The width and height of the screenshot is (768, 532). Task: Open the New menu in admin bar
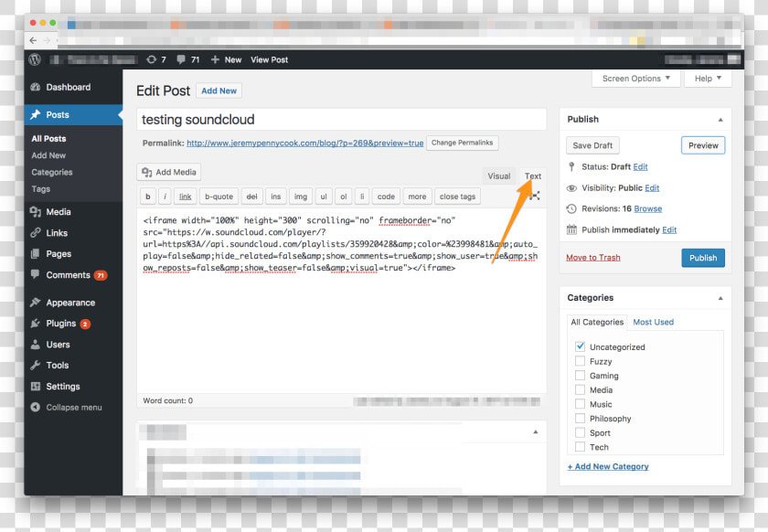click(x=227, y=59)
